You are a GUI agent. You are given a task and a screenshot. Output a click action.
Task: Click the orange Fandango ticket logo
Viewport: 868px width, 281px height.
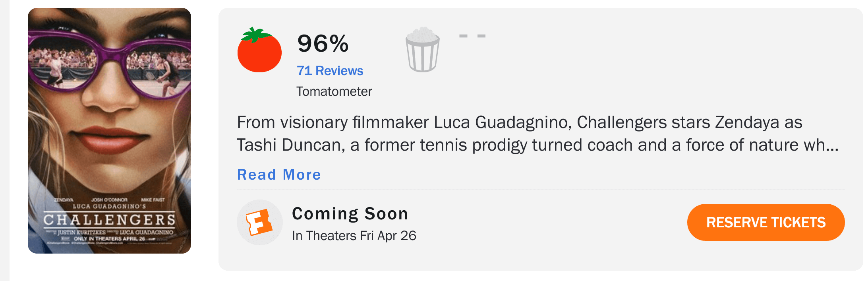click(259, 223)
